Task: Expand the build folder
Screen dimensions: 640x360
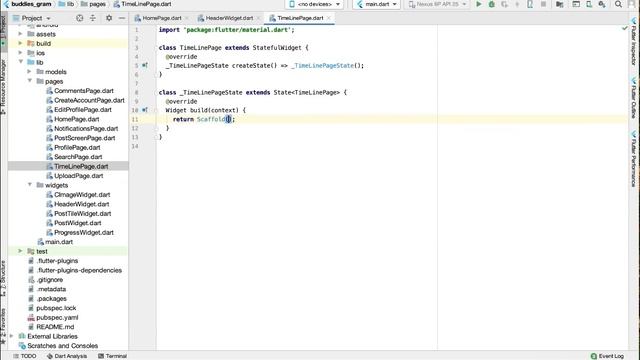Action: (20, 43)
